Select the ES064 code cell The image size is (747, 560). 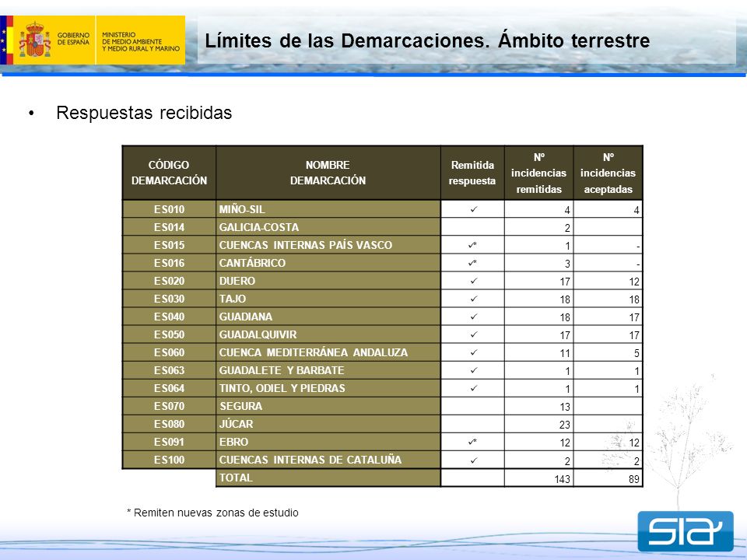pos(169,388)
